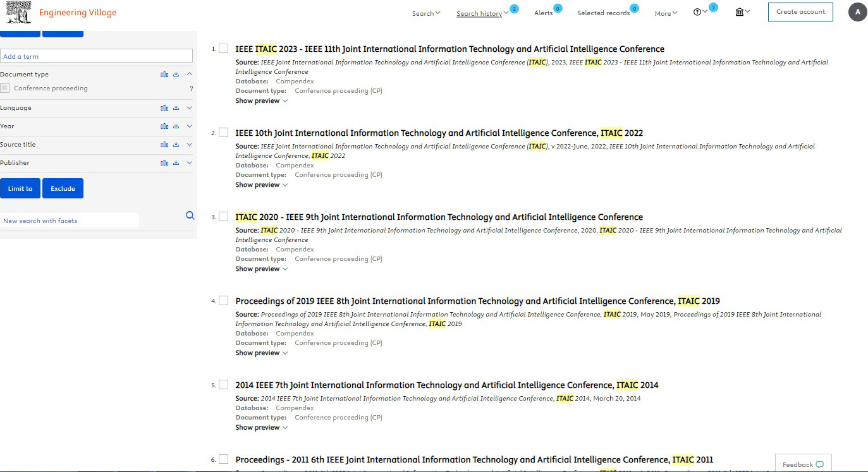The width and height of the screenshot is (868, 472).
Task: Click the Search history badge showing 2
Action: [x=514, y=9]
